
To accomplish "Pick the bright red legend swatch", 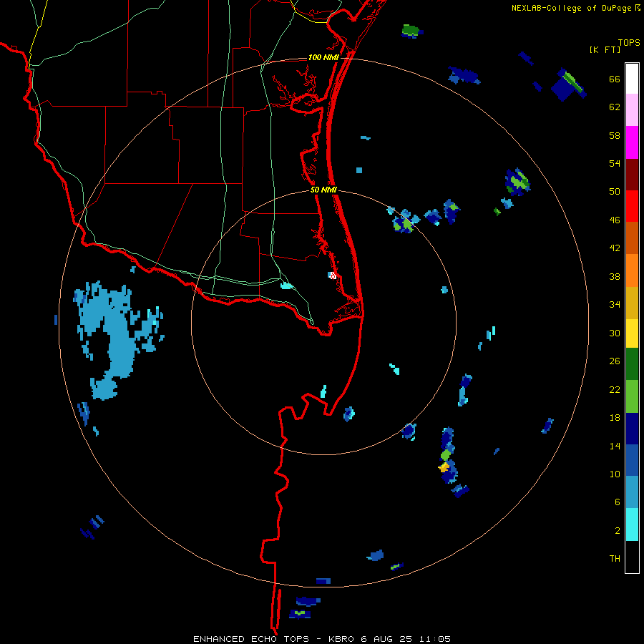I will 632,206.
